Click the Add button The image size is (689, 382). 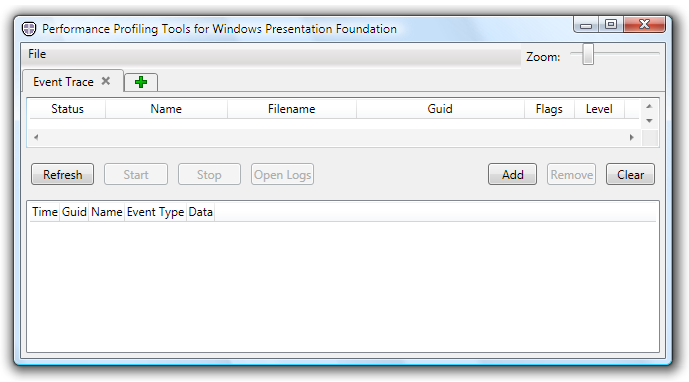pyautogui.click(x=512, y=175)
